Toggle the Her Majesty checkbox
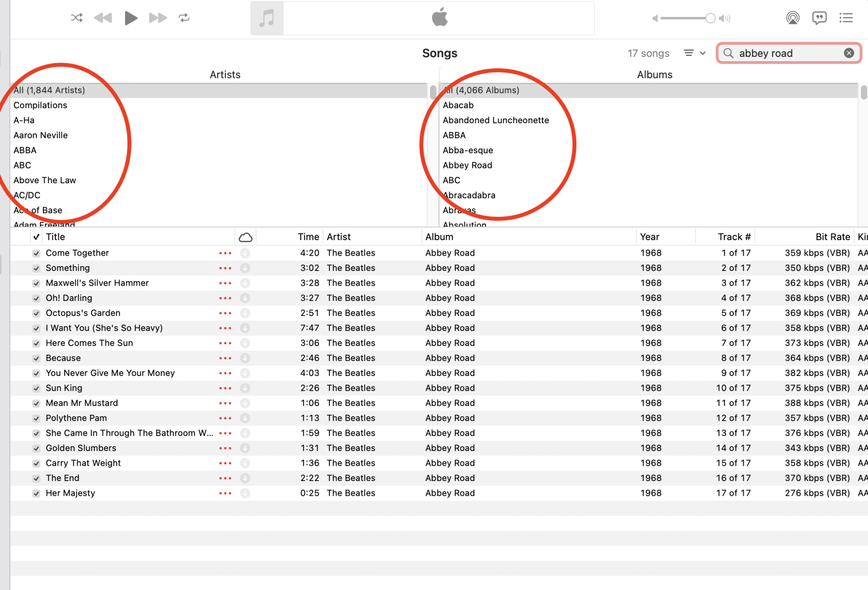This screenshot has width=868, height=590. [x=36, y=493]
